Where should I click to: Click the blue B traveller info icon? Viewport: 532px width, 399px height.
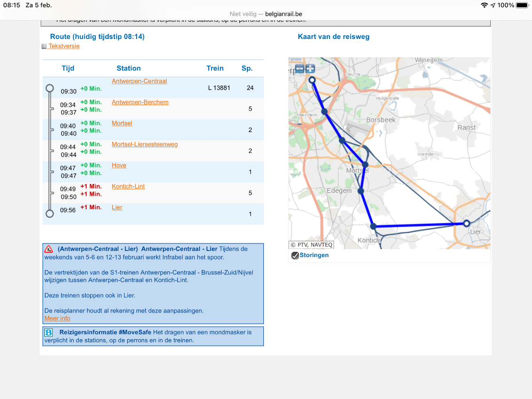(x=49, y=332)
